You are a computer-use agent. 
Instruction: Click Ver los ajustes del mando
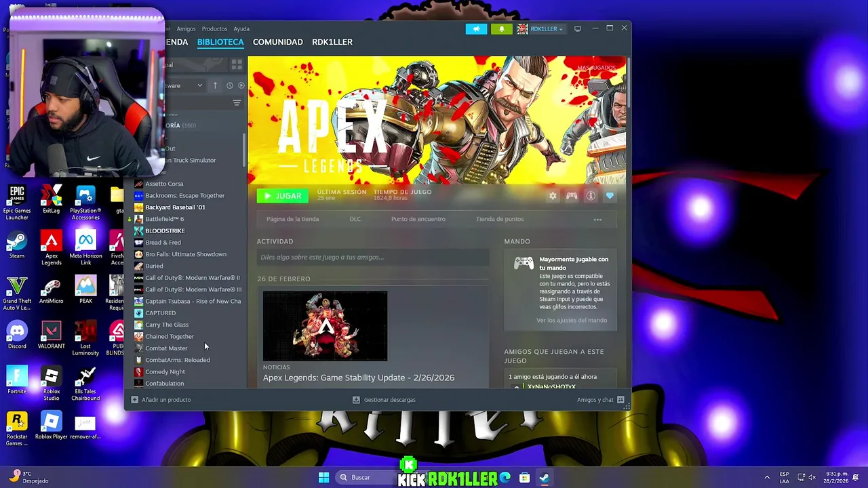572,320
